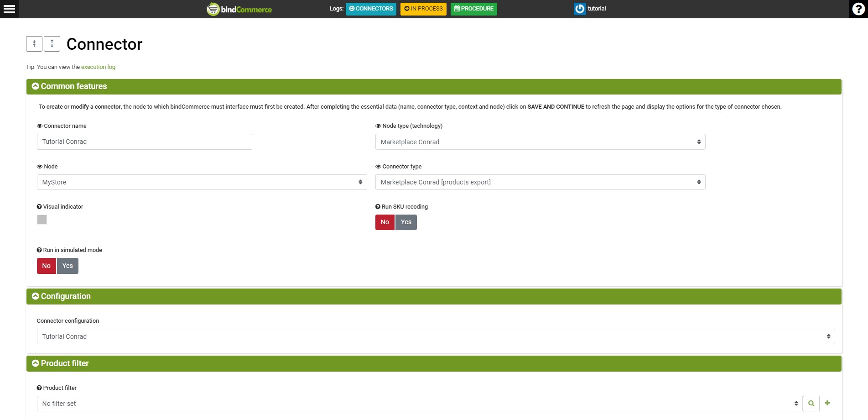This screenshot has width=868, height=420.
Task: Click the tutorial power icon
Action: pos(580,9)
